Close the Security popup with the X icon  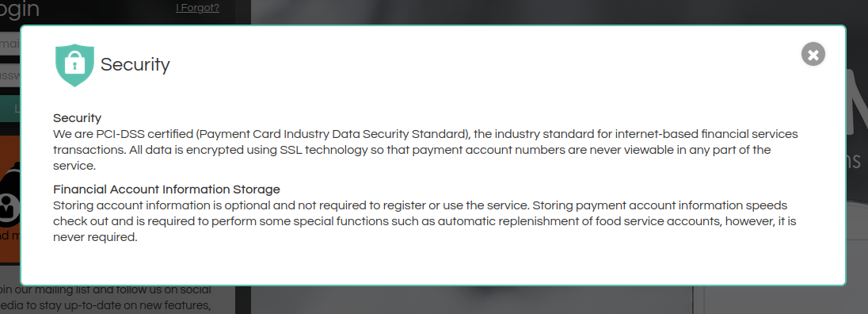coord(813,54)
